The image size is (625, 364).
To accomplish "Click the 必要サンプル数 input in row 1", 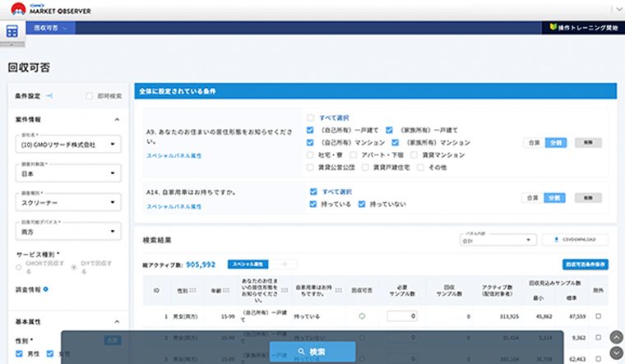I will coord(402,316).
